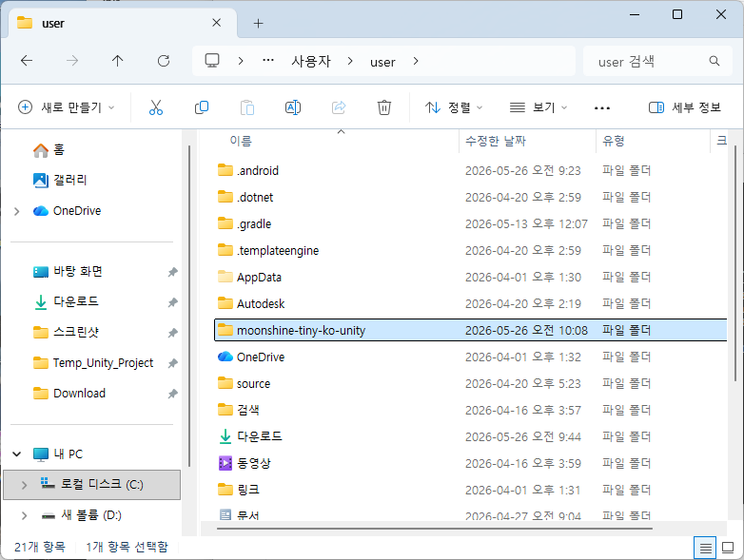Click the Copy icon in toolbar
The height and width of the screenshot is (560, 744).
202,107
